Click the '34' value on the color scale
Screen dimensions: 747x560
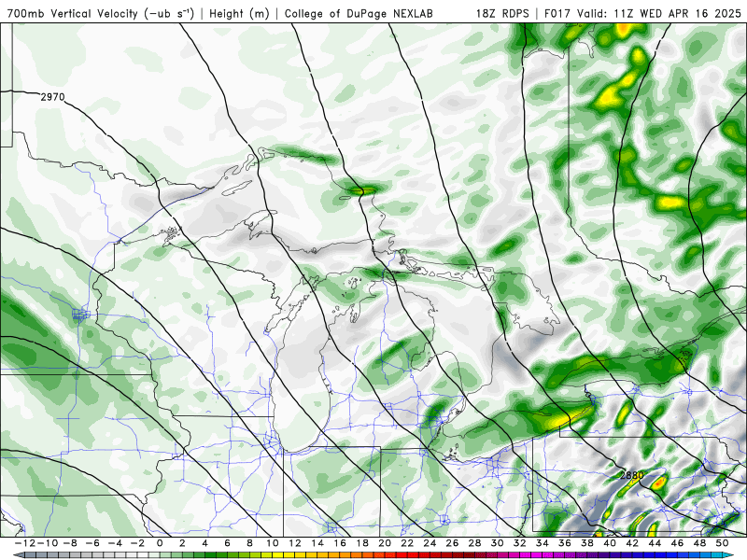click(x=543, y=543)
